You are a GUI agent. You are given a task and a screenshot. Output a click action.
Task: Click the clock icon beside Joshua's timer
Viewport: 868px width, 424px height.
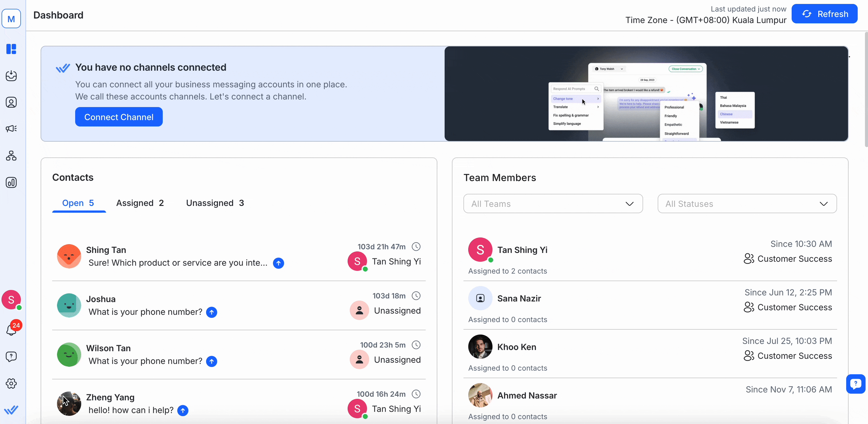click(x=416, y=296)
